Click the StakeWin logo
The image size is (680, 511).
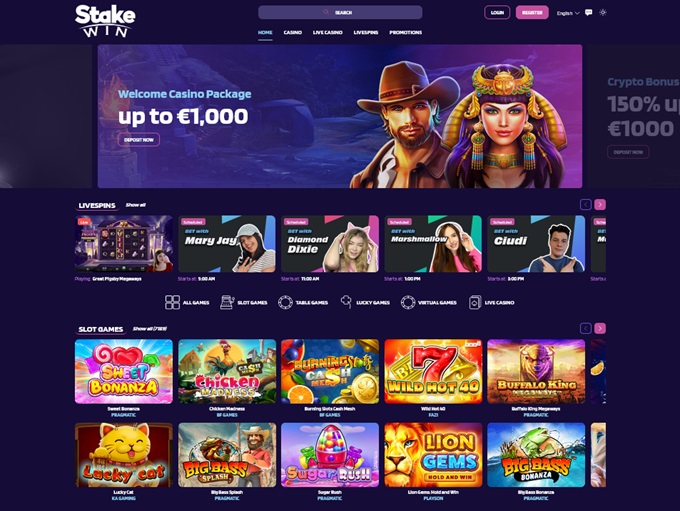[x=105, y=21]
